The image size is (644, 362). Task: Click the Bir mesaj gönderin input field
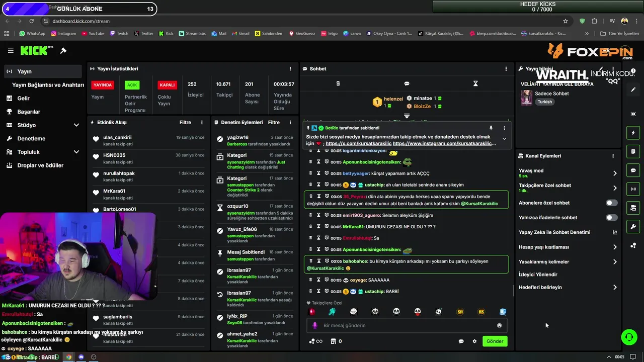click(407, 325)
